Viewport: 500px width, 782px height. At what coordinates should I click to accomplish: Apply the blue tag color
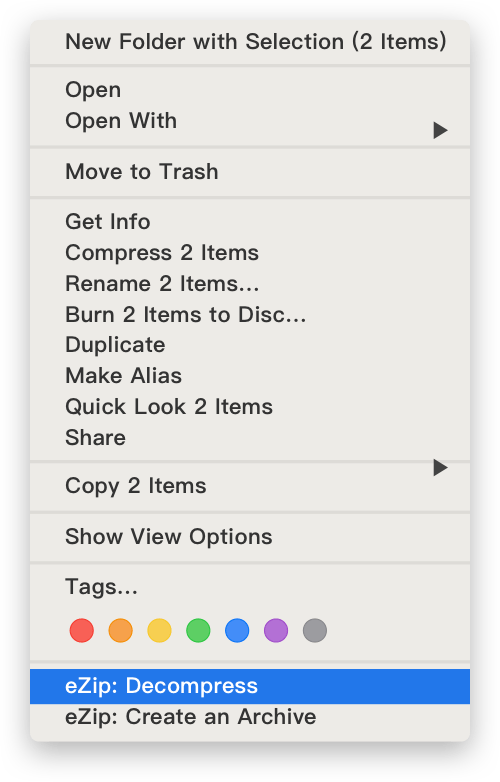[237, 630]
